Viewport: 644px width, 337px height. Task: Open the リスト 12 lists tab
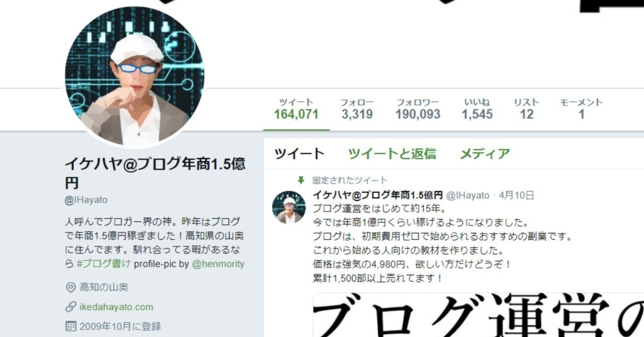click(x=526, y=109)
